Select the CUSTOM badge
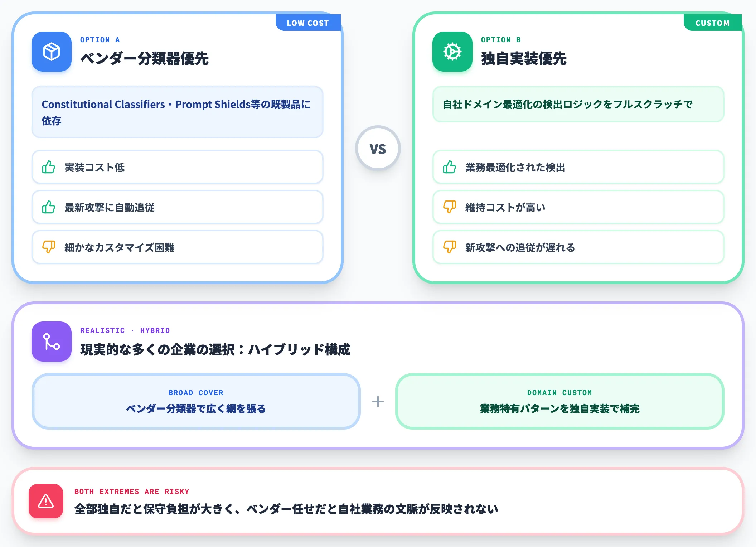The width and height of the screenshot is (756, 547). click(x=712, y=23)
